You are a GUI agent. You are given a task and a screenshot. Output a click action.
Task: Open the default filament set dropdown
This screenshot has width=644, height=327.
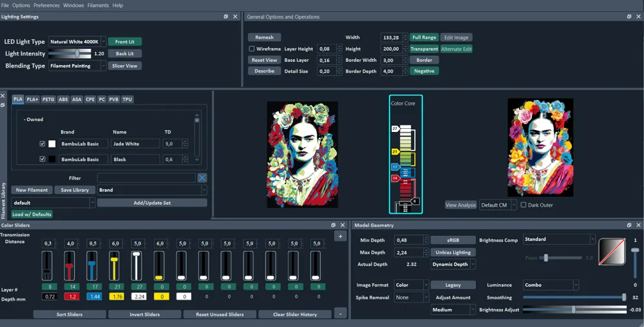(53, 203)
